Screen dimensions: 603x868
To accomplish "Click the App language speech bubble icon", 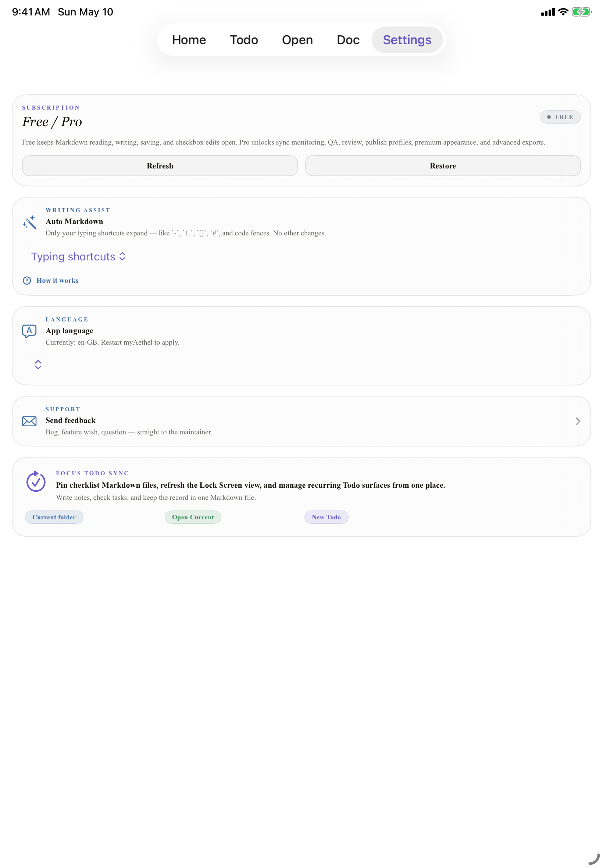I will pyautogui.click(x=29, y=331).
